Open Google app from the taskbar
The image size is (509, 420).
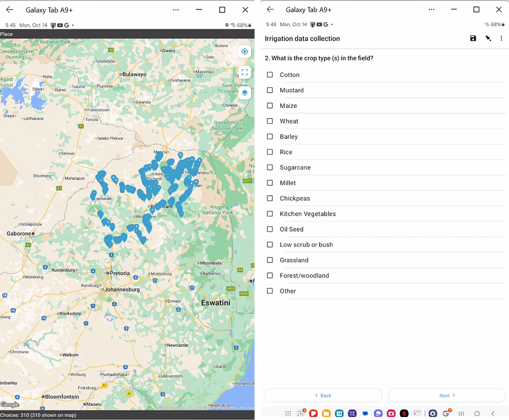click(x=445, y=413)
